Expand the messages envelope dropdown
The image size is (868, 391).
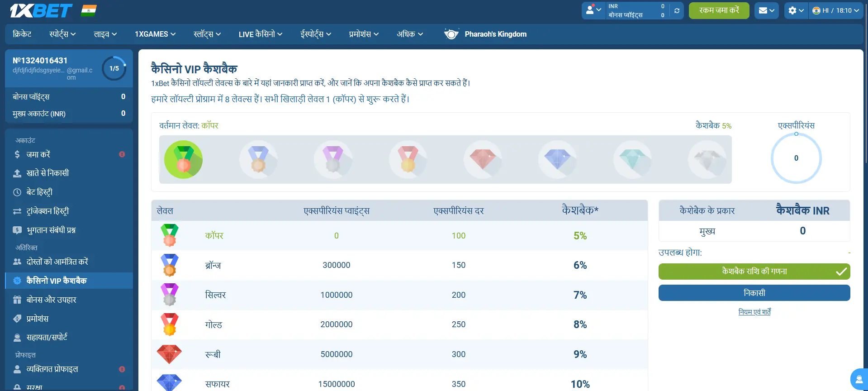click(766, 10)
